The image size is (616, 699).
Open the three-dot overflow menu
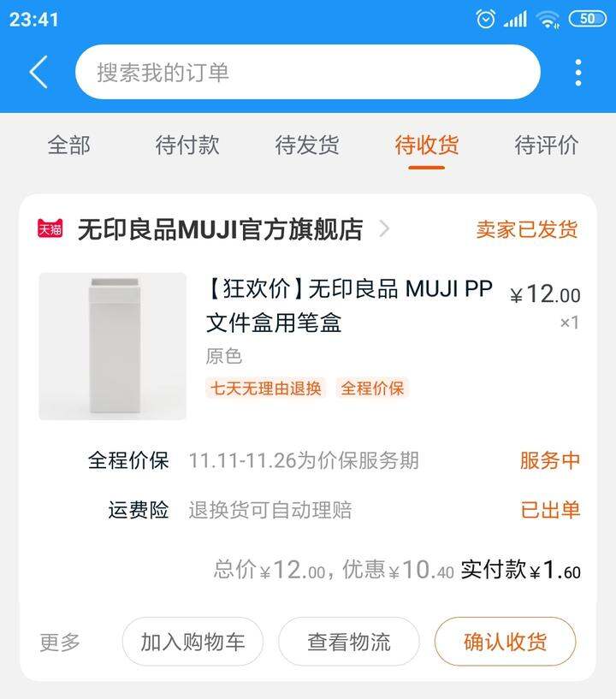pos(578,72)
